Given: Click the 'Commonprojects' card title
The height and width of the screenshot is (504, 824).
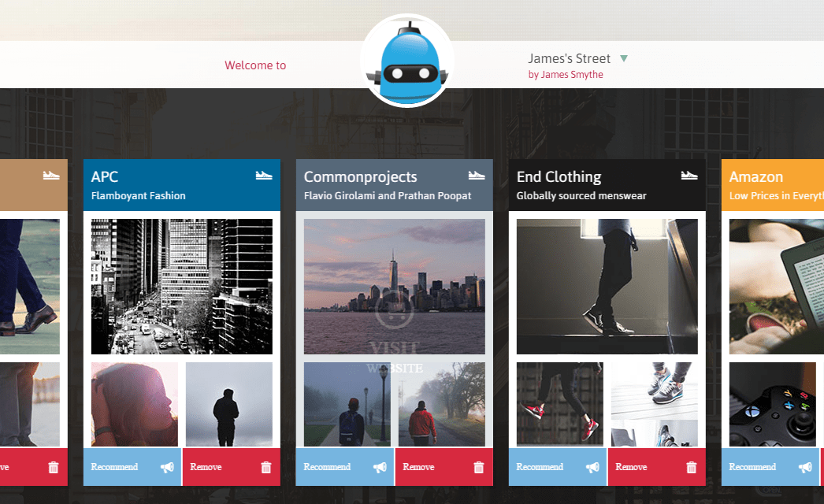Looking at the screenshot, I should [x=361, y=176].
